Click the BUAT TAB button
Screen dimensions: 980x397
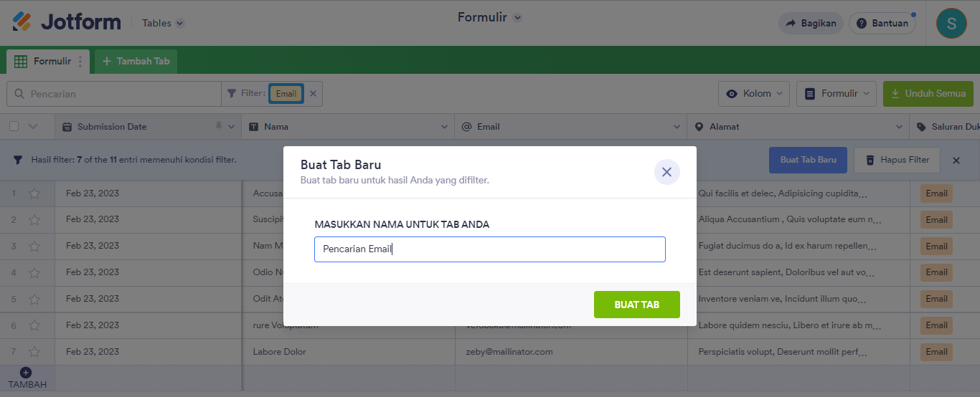[x=636, y=305]
